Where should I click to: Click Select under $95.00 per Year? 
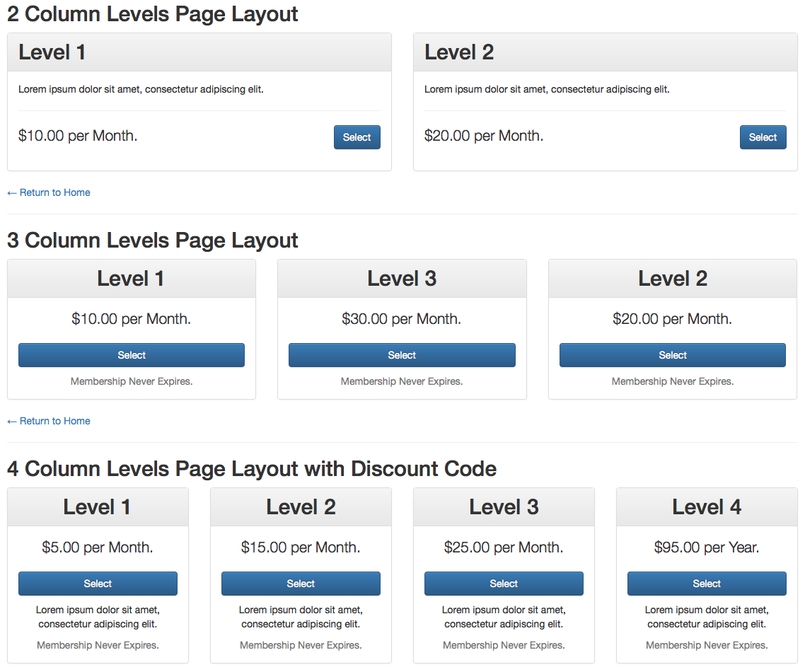(707, 584)
